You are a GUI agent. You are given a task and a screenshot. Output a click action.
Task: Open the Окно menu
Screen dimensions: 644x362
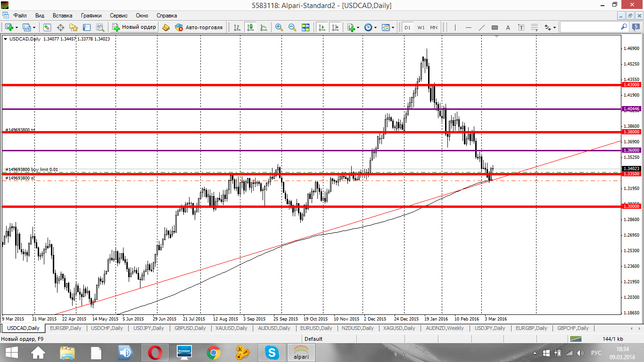point(142,16)
